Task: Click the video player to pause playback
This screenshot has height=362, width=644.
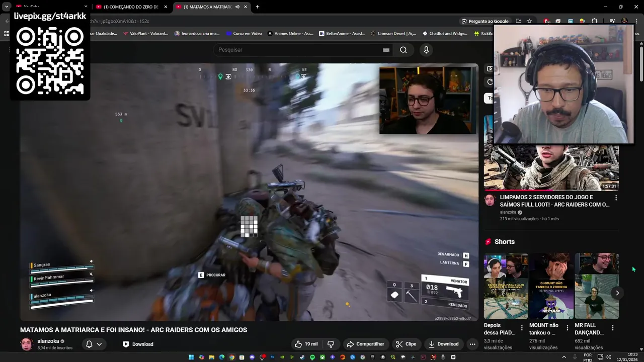Action: [x=249, y=192]
